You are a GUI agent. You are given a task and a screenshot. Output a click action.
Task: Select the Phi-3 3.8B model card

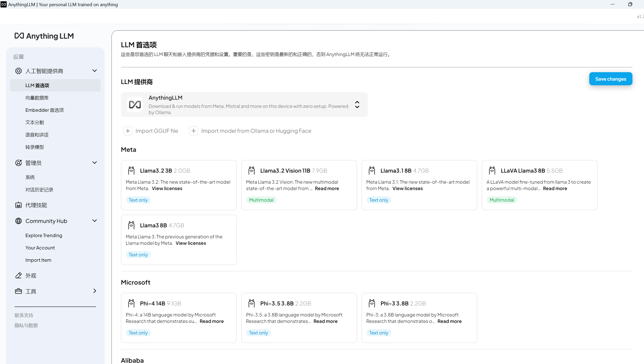point(419,318)
